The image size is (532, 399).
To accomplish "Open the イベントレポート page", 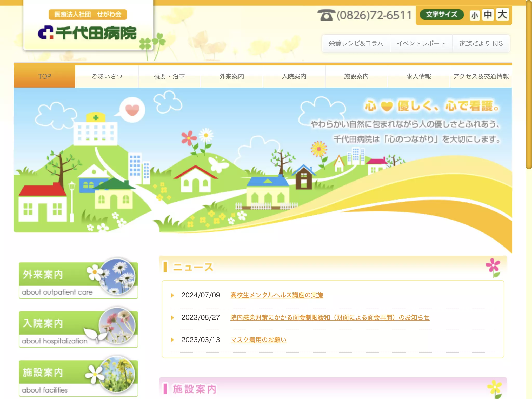I will [421, 43].
